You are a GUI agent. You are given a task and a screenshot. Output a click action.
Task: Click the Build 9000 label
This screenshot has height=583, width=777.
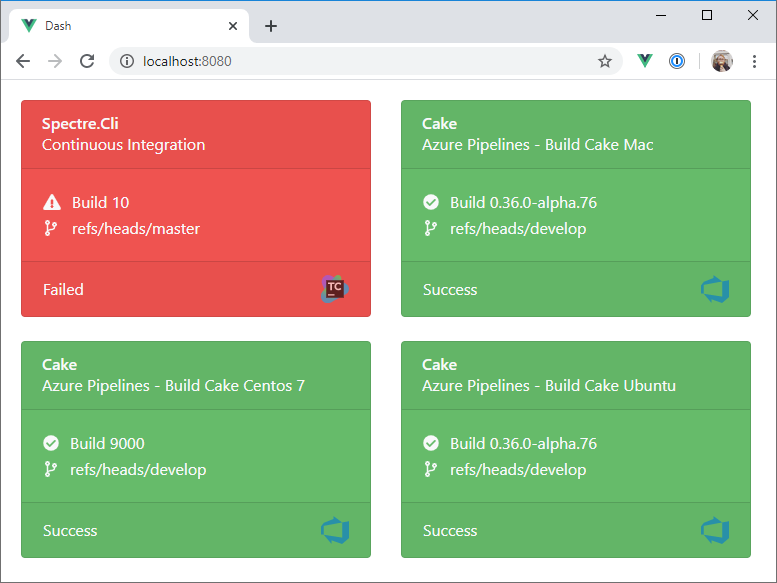point(107,443)
